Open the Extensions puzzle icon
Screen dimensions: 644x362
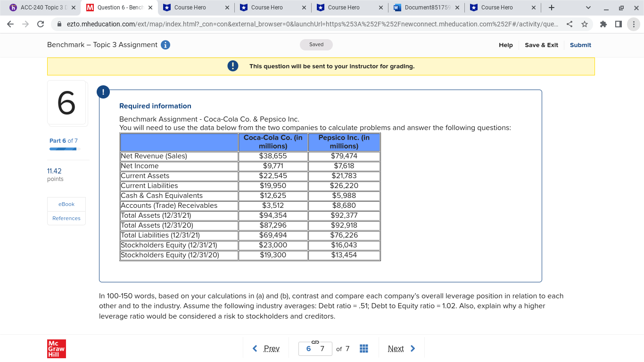[604, 24]
